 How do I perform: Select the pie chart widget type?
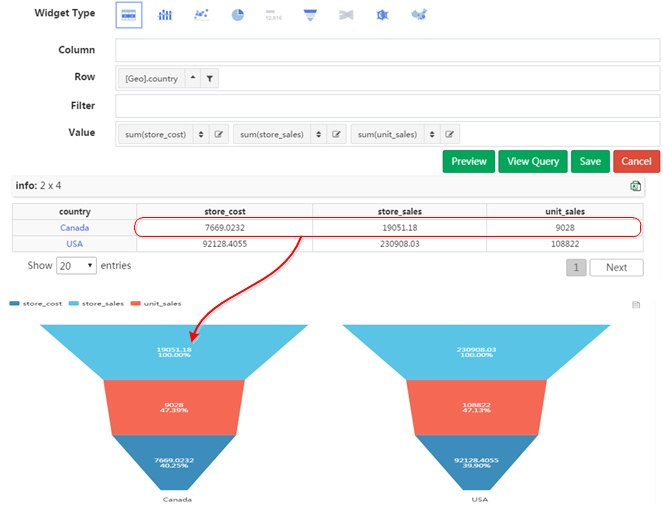238,15
